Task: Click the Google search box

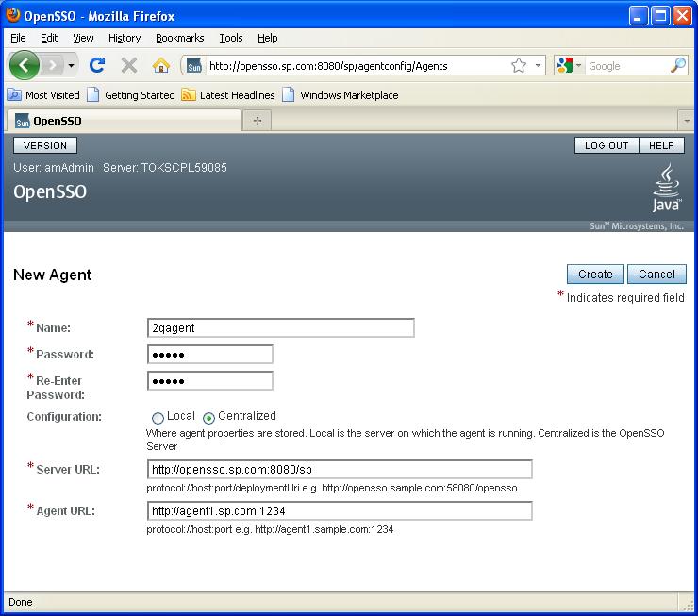Action: pyautogui.click(x=626, y=66)
